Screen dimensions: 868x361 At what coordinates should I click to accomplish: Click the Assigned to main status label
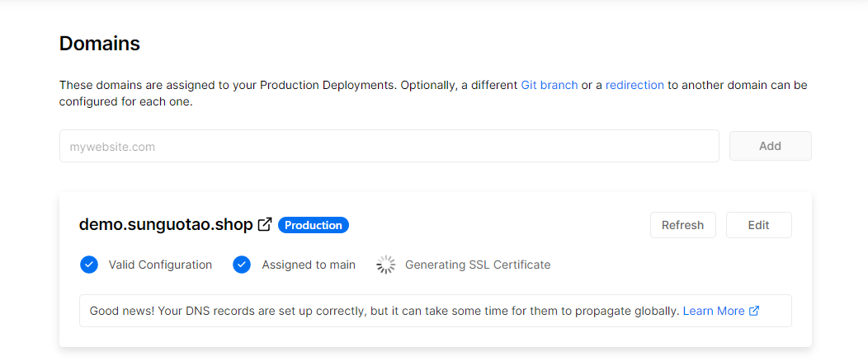pyautogui.click(x=309, y=265)
